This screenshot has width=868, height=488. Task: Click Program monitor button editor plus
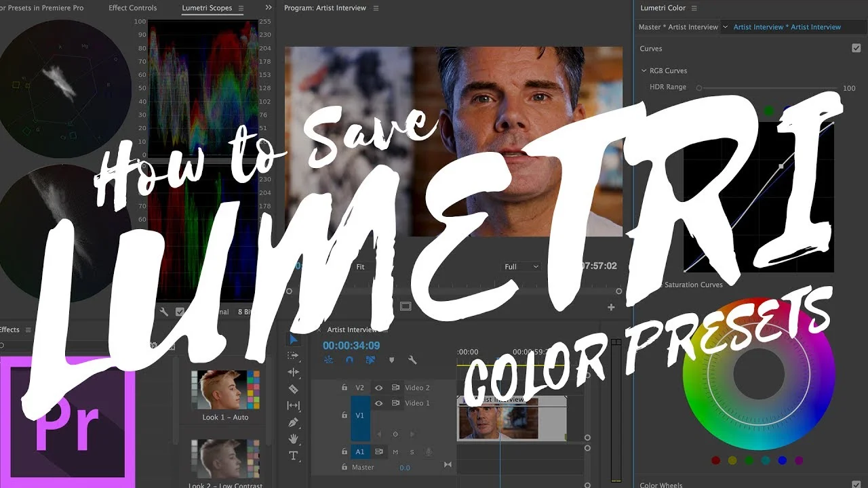pyautogui.click(x=611, y=307)
